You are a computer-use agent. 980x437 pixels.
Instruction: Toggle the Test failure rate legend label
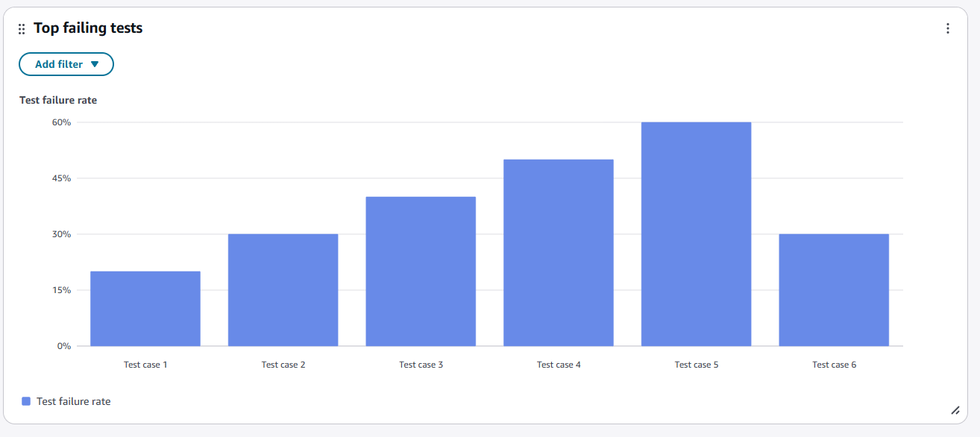pos(73,401)
